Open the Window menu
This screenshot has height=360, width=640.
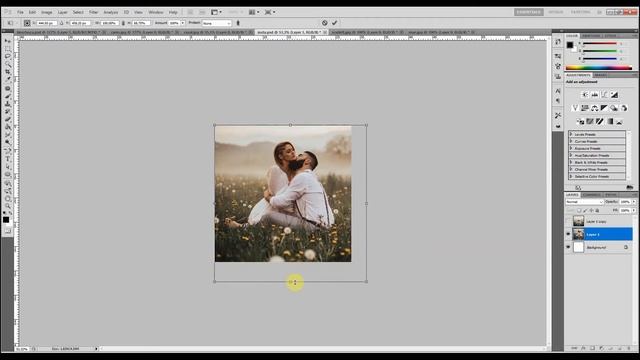[156, 12]
